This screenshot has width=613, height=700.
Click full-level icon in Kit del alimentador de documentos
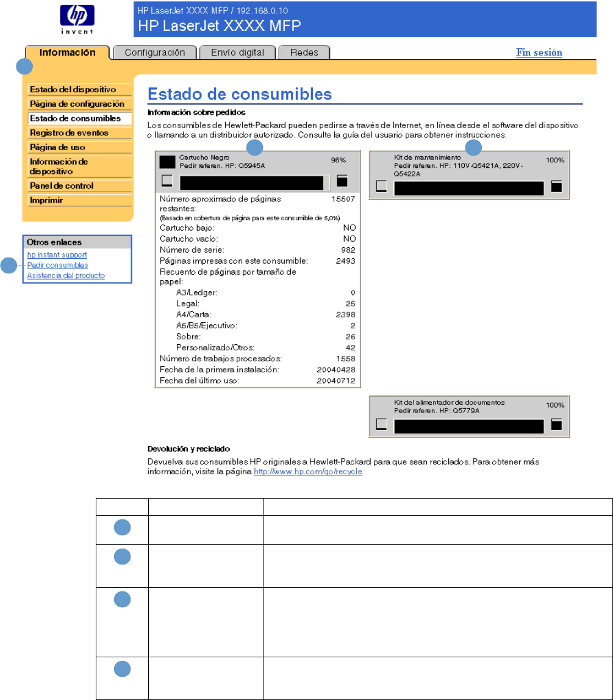point(556,424)
